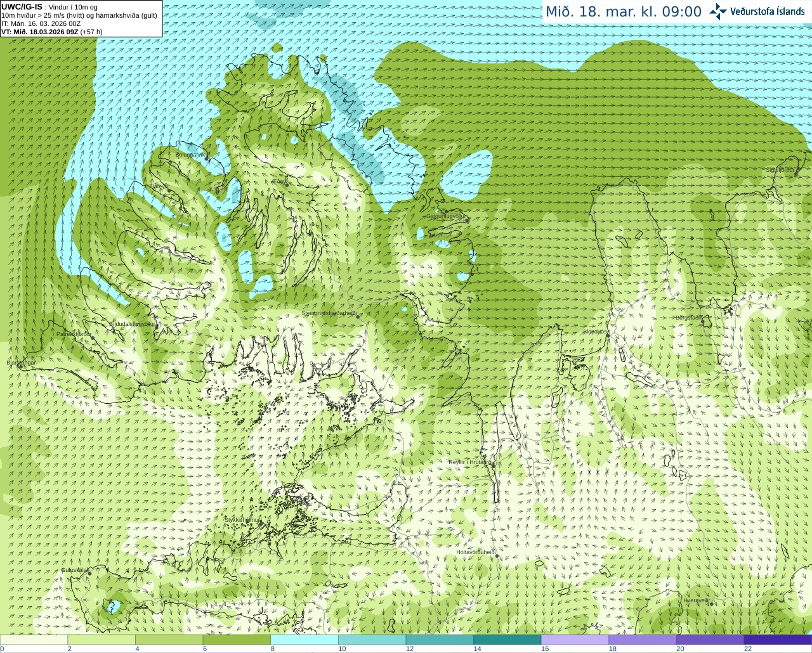Select the Bíldudalsflugvöllur station label

pyautogui.click(x=132, y=323)
